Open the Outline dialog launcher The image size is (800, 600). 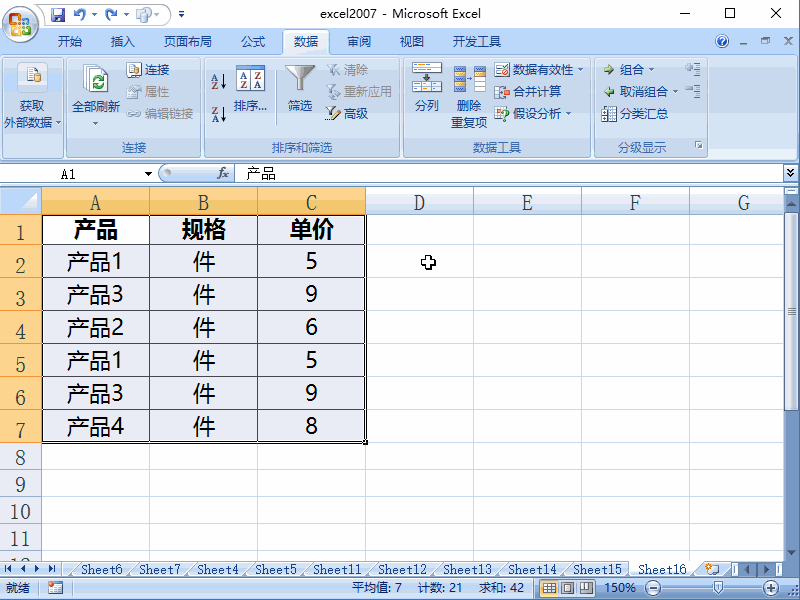coord(699,146)
